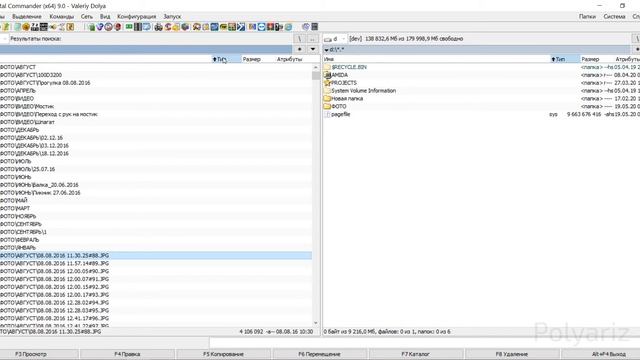Click the F6 Перемещение button

click(319, 354)
